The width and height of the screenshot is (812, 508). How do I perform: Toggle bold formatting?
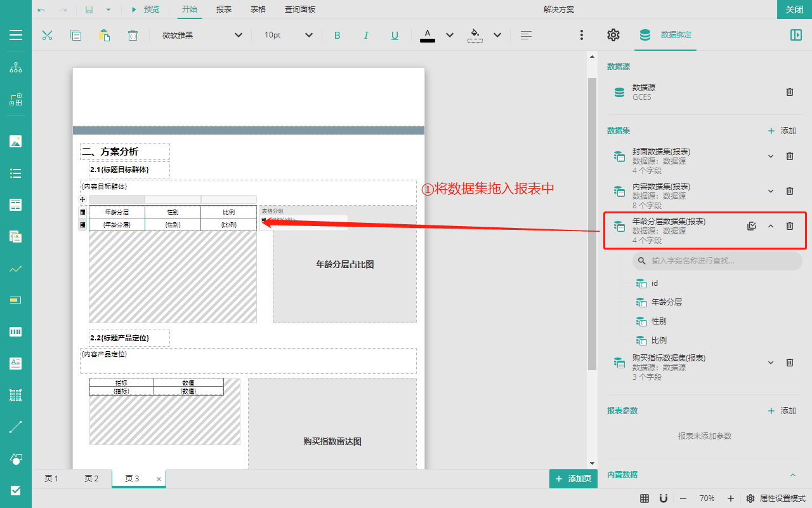(337, 35)
